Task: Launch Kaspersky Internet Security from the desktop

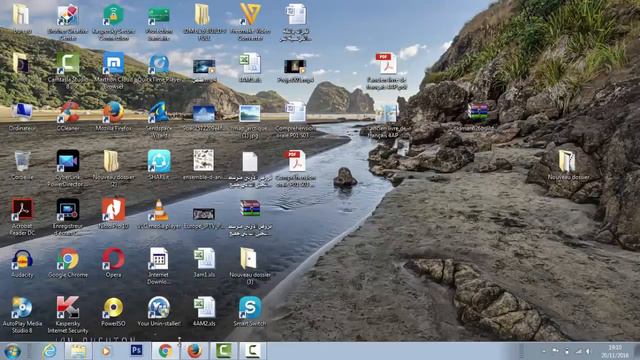Action: 68,307
